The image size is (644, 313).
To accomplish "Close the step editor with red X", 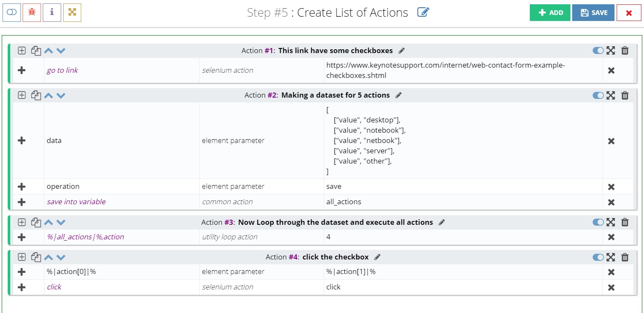I will click(x=629, y=12).
